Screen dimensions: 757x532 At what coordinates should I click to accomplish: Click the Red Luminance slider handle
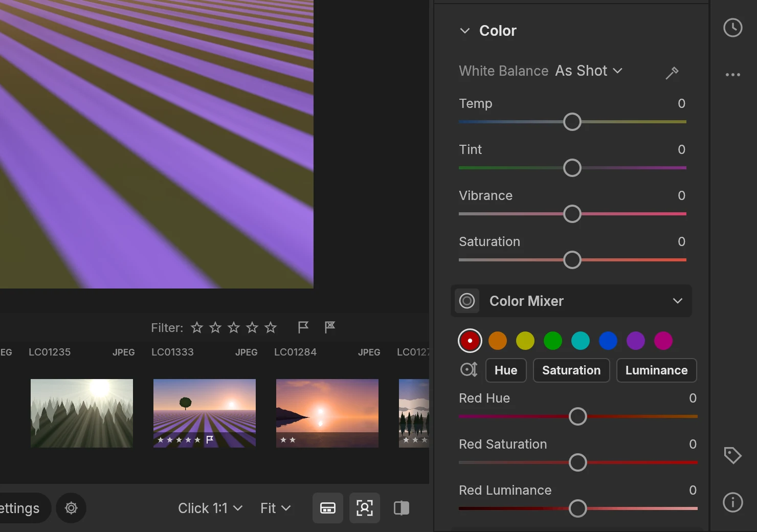(x=578, y=508)
